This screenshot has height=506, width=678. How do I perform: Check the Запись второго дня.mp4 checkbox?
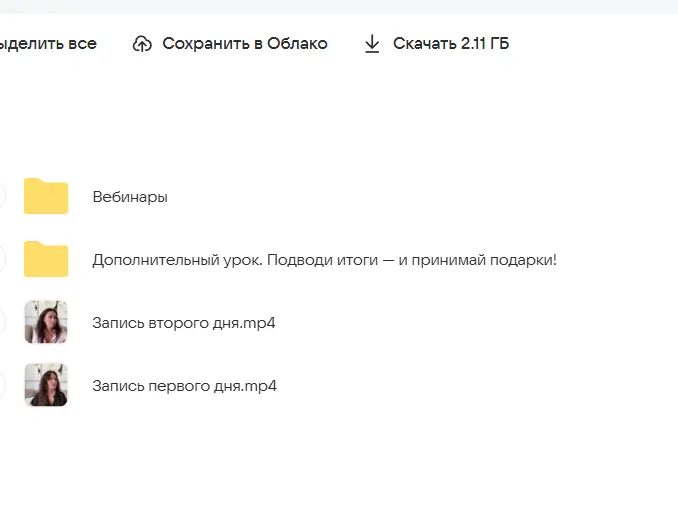point(1,322)
